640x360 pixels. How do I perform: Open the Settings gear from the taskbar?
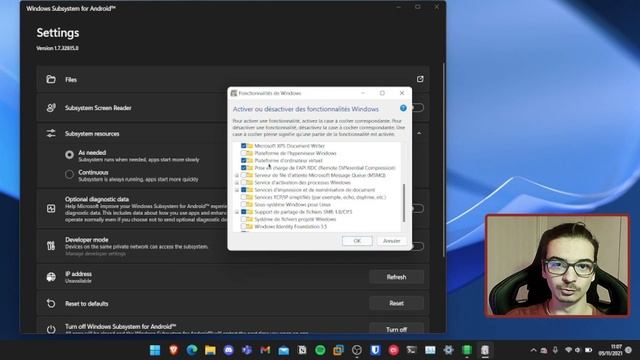(x=448, y=350)
